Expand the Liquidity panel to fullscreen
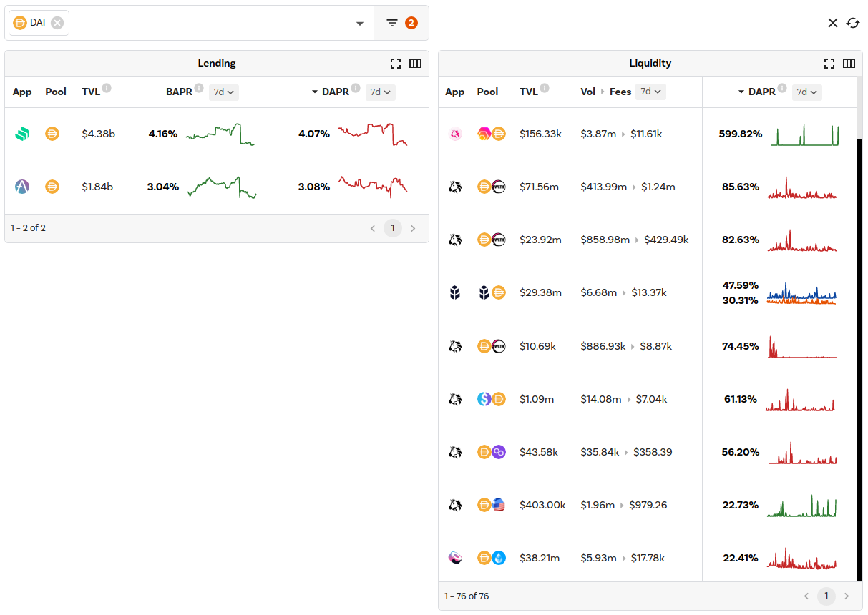Viewport: 868px width, 615px height. [x=829, y=63]
